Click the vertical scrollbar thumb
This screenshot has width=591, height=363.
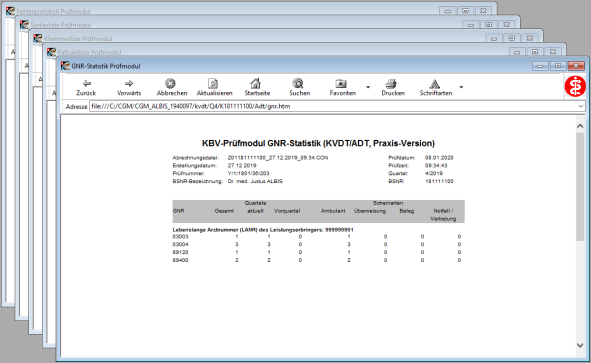(580, 186)
